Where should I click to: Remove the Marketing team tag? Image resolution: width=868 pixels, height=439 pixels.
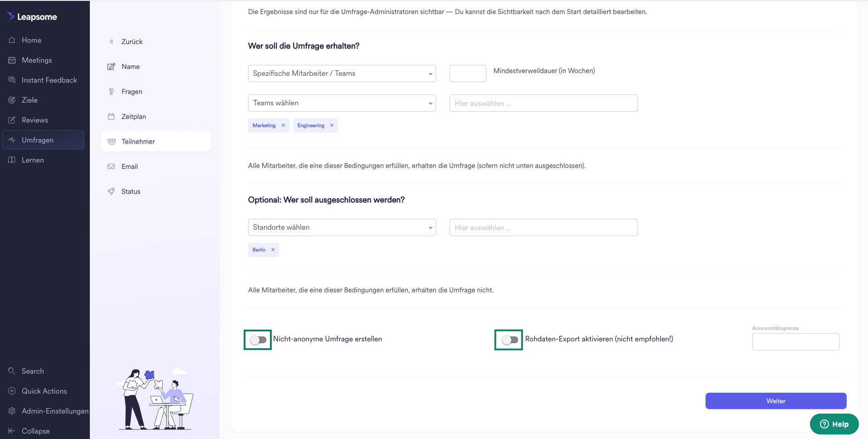[x=283, y=125]
